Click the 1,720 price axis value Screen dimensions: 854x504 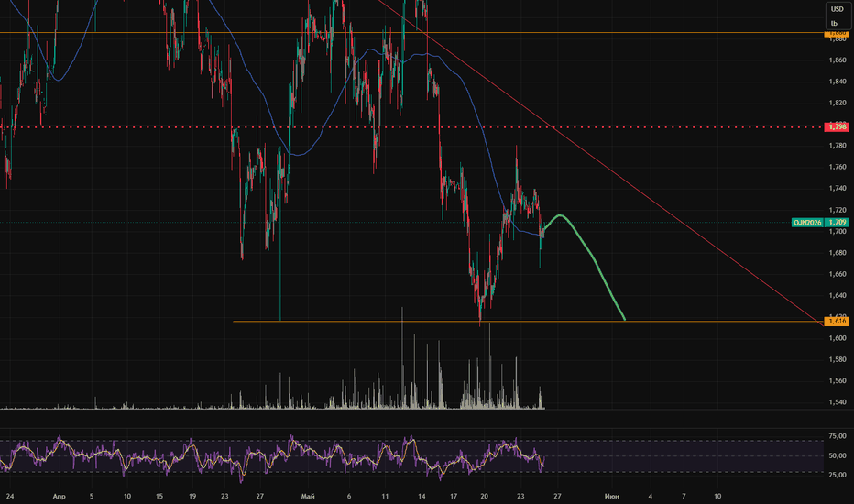[838, 210]
